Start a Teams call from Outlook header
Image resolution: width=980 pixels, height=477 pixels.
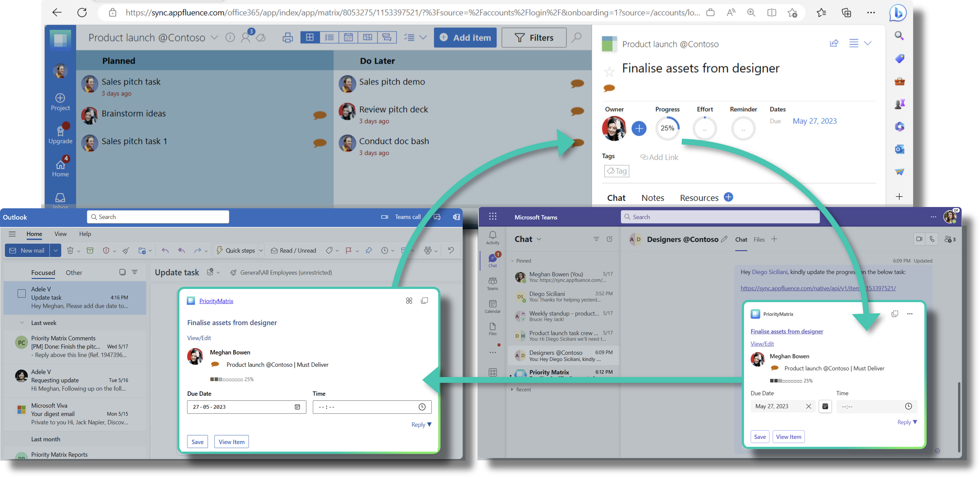402,216
